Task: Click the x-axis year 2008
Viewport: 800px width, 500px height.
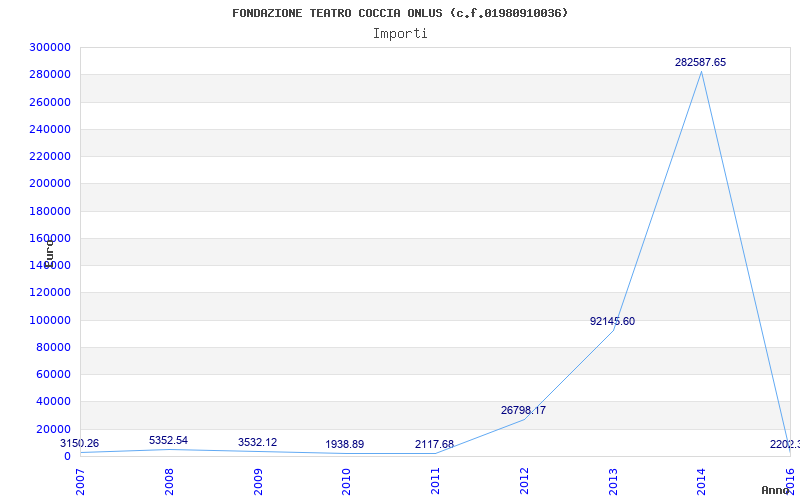Action: pyautogui.click(x=169, y=482)
